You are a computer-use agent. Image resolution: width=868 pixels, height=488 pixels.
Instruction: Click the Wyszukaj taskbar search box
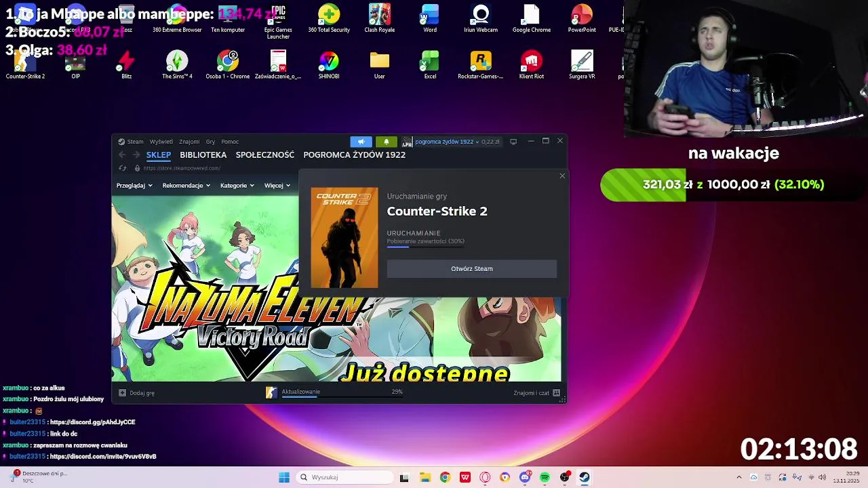click(x=345, y=477)
